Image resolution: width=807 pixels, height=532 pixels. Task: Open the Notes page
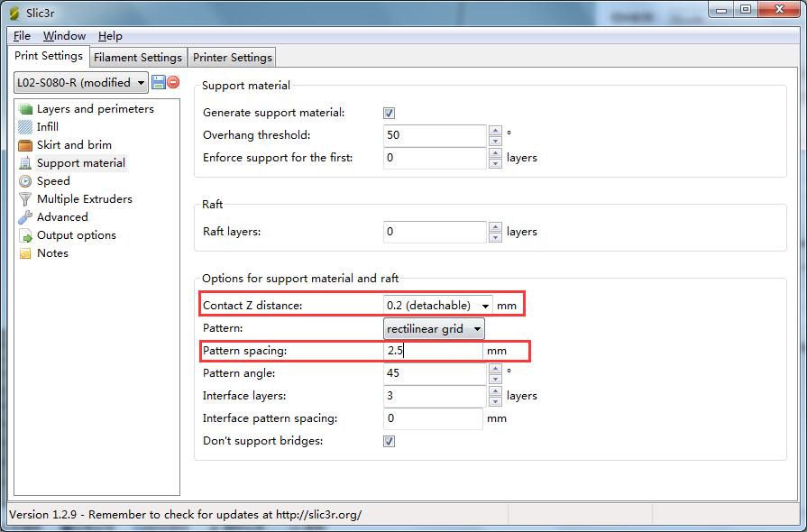pos(52,253)
